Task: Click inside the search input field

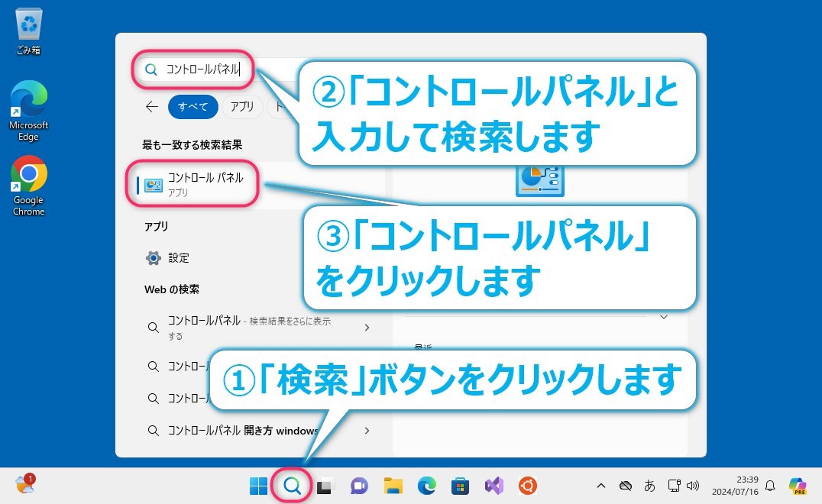Action: click(x=202, y=69)
